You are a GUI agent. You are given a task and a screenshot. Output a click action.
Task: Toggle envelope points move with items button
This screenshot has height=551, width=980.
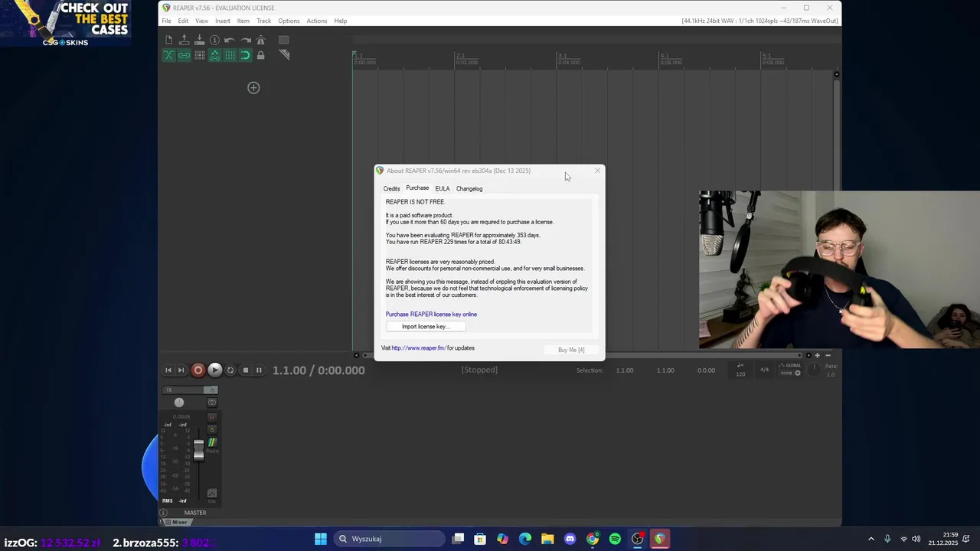coord(215,55)
